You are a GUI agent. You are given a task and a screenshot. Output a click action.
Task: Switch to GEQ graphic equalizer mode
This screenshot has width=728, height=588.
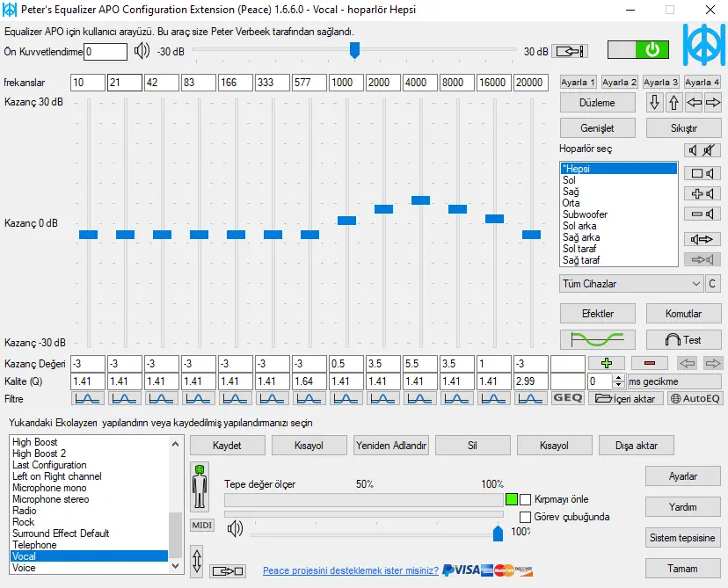pos(567,398)
